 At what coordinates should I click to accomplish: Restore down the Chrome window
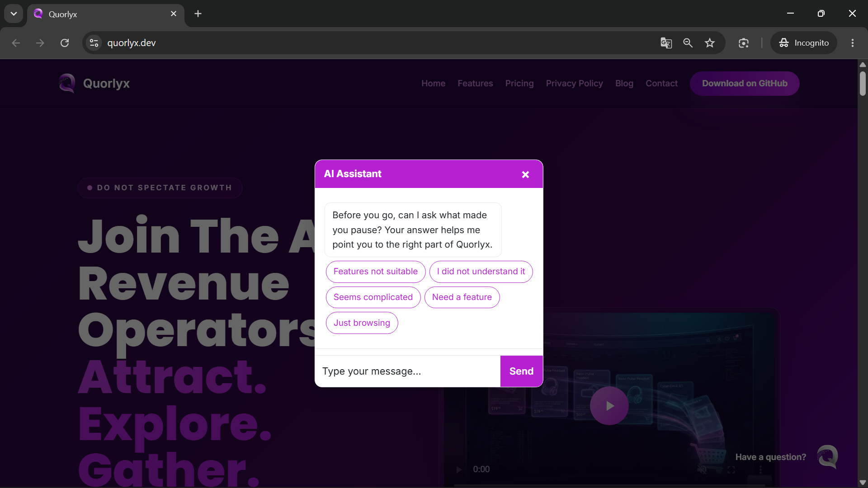click(821, 14)
